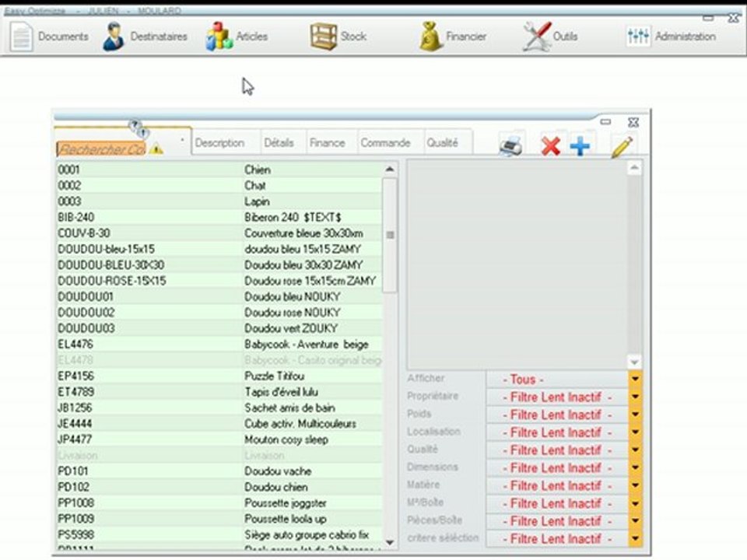The image size is (747, 560).
Task: Click the Articles colored blocks icon
Action: pos(219,37)
